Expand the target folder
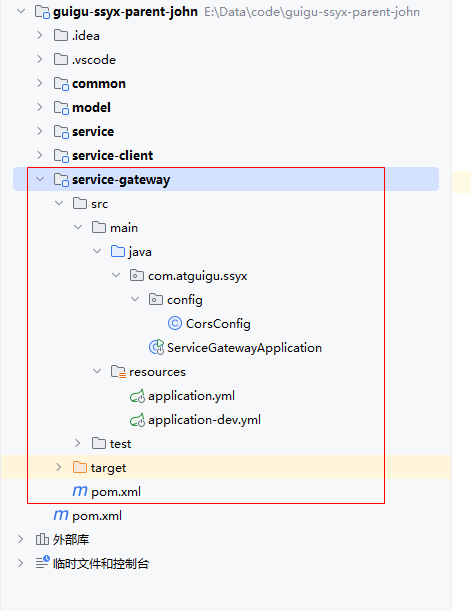 [x=59, y=467]
